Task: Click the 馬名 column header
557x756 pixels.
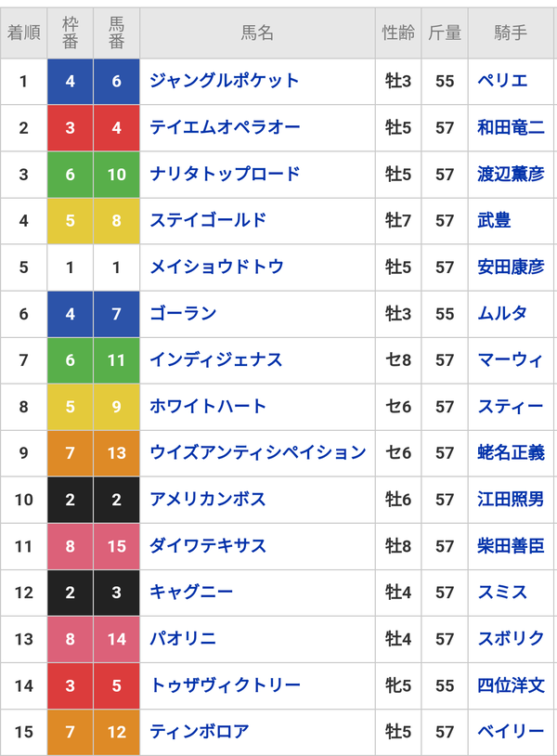Action: [257, 33]
